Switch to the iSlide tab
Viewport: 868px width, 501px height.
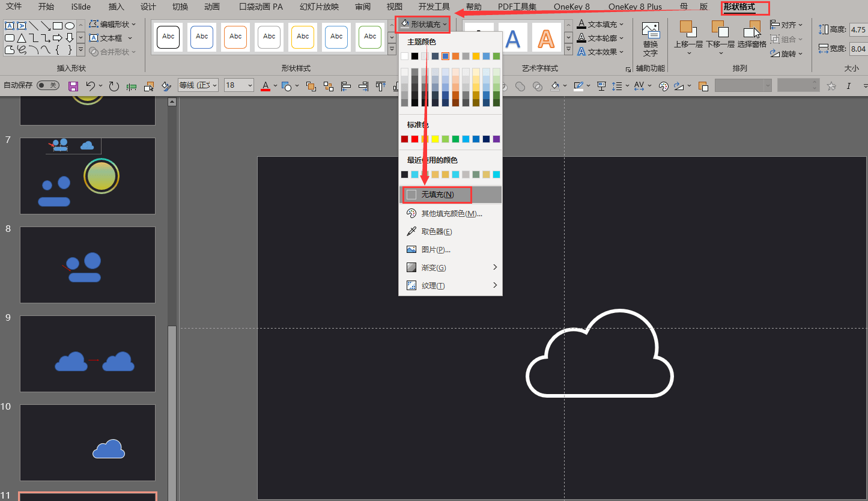[x=81, y=7]
